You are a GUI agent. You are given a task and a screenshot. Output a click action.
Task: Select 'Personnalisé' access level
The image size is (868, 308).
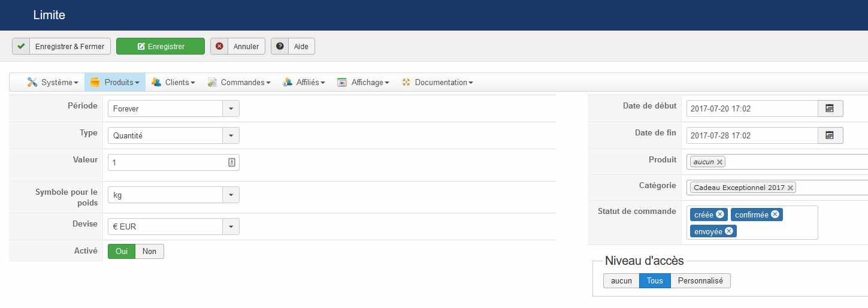(x=700, y=280)
